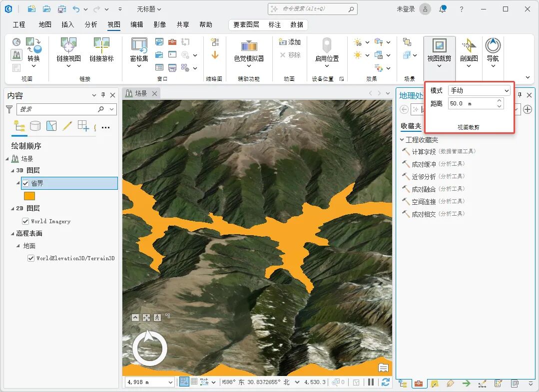539x392 pixels.
Task: Increase the 距离 value with up stepper
Action: point(499,101)
